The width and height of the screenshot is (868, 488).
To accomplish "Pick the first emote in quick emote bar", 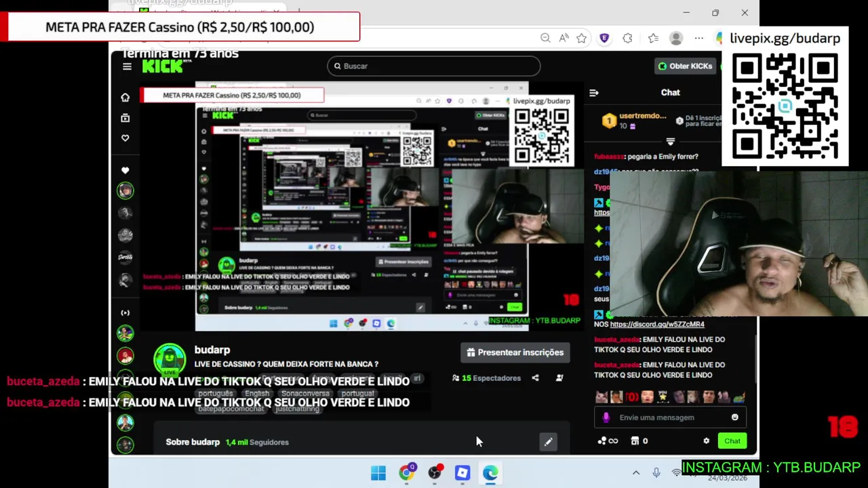I will click(601, 397).
